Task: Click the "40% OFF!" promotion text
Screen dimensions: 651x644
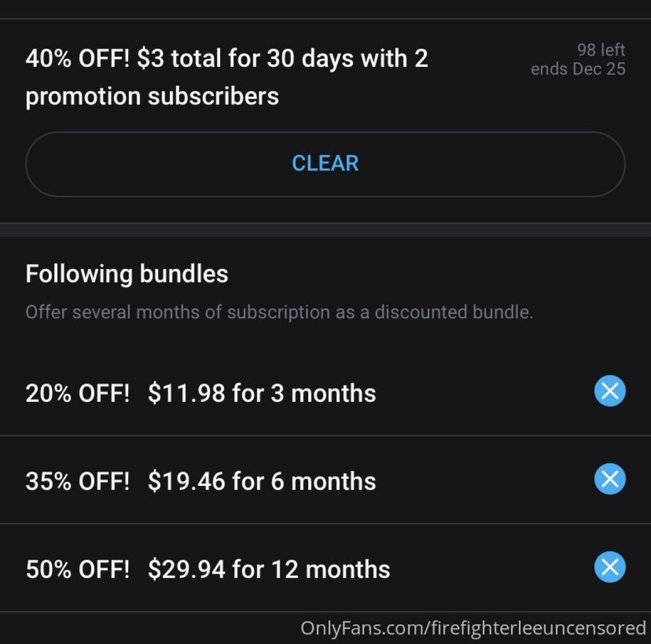Action: [77, 59]
